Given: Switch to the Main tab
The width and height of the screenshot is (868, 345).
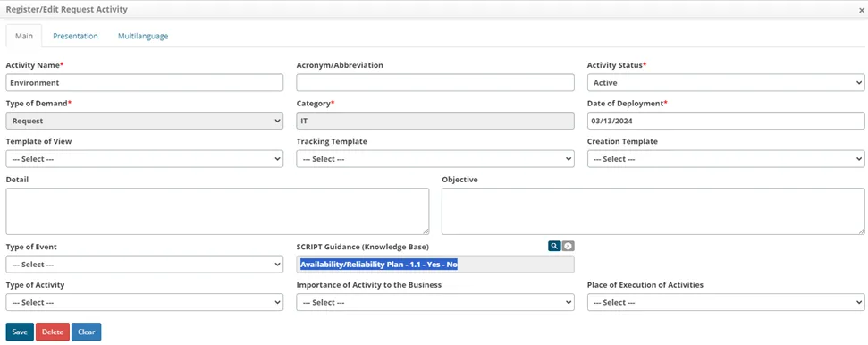Looking at the screenshot, I should [24, 36].
